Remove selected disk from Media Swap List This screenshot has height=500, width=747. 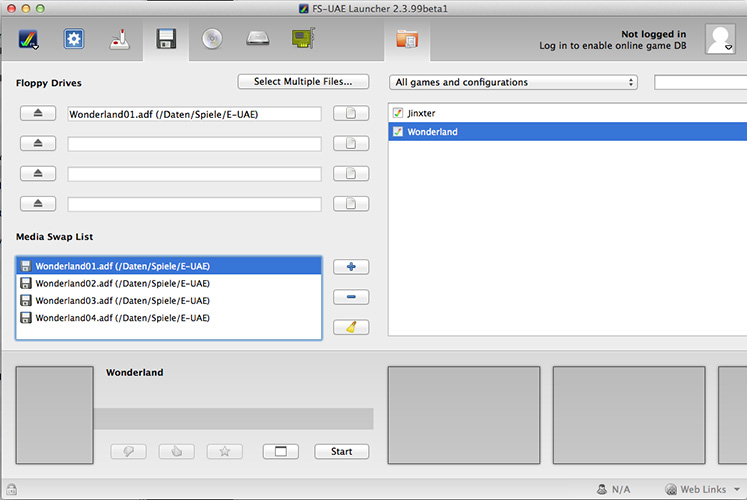pyautogui.click(x=351, y=297)
